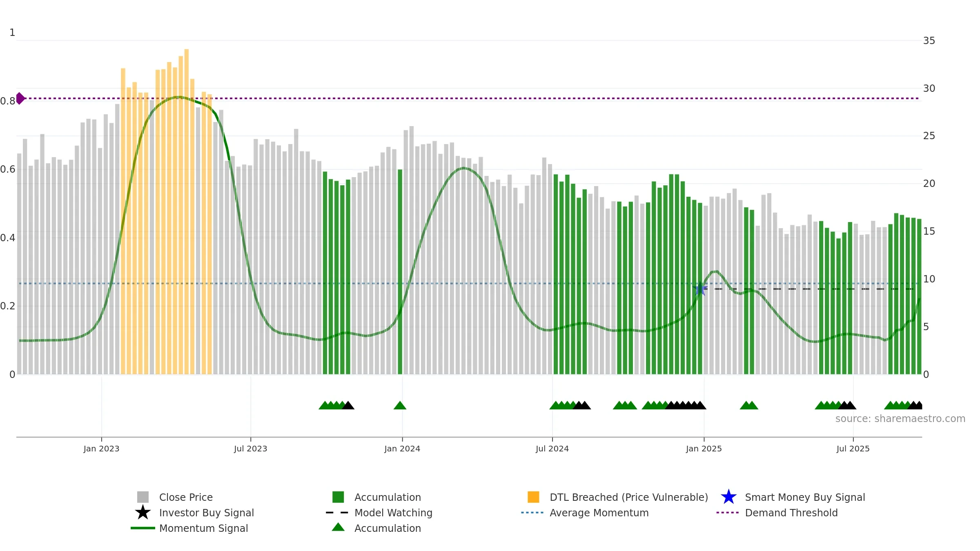
Task: Click the Jul 2023 axis label
Action: pyautogui.click(x=250, y=449)
